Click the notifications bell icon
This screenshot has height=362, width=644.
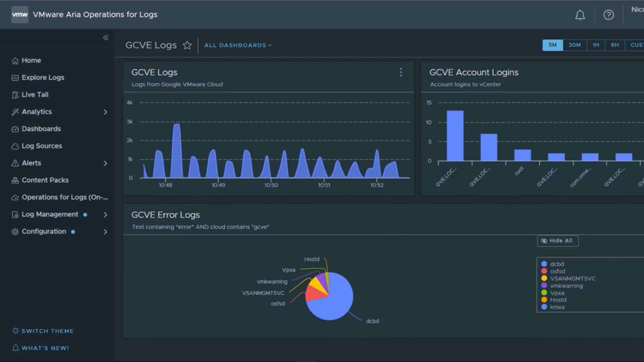click(580, 15)
